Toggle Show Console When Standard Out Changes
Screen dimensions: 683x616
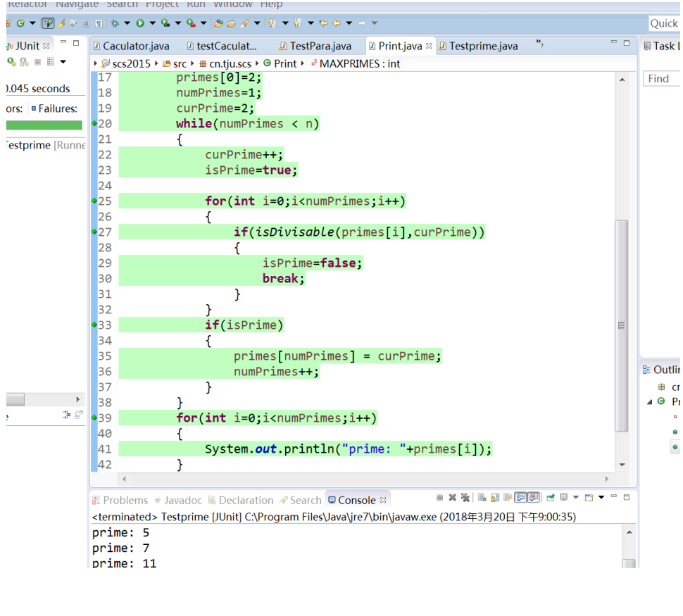click(x=521, y=498)
